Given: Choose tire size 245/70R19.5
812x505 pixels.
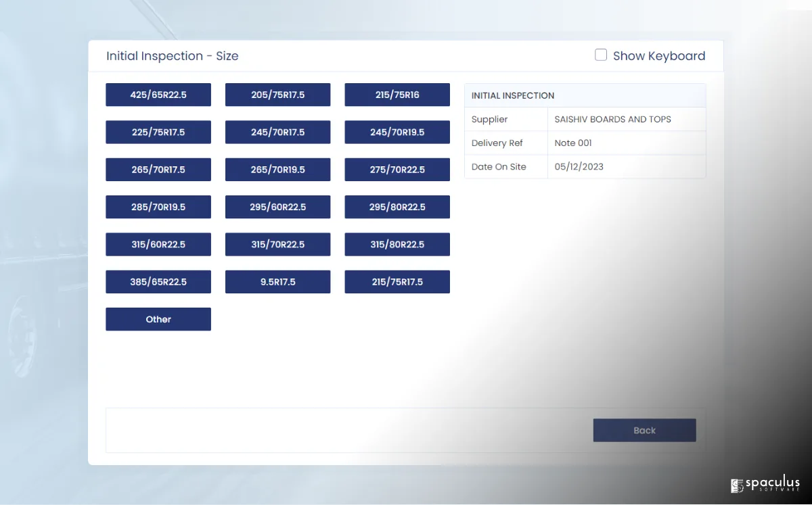Looking at the screenshot, I should pos(397,133).
